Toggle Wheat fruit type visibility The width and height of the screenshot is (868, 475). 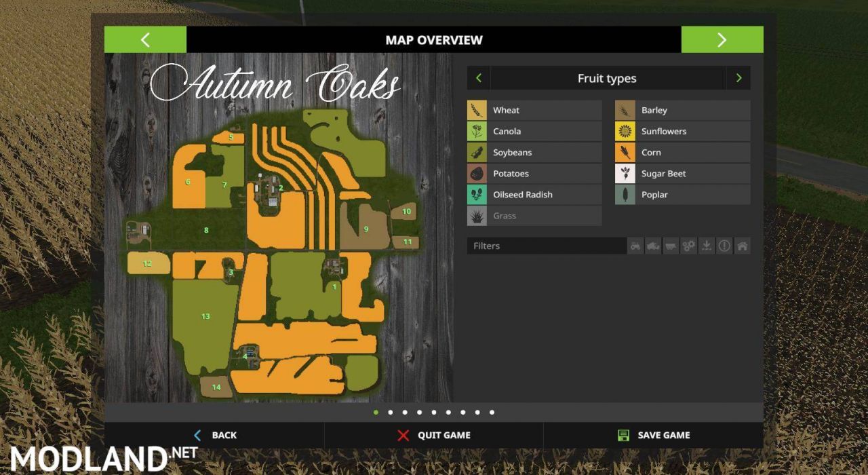534,111
